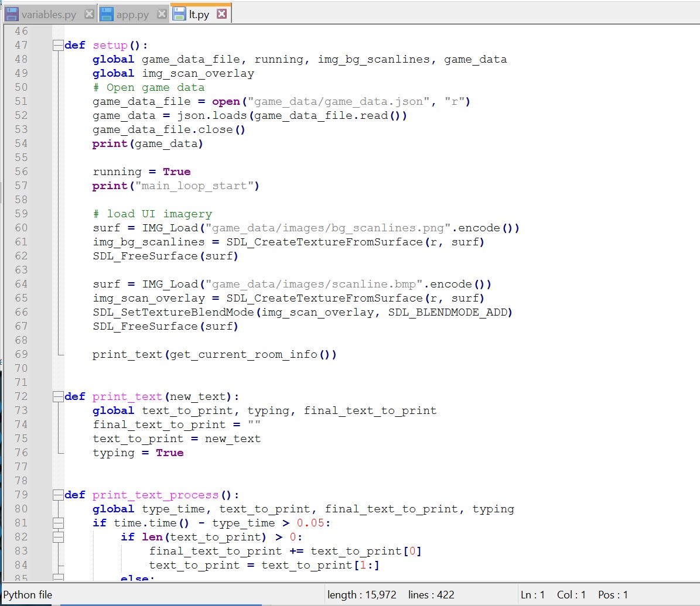Image resolution: width=700 pixels, height=606 pixels.
Task: Collapse the setup() function fold marker
Action: pos(57,45)
